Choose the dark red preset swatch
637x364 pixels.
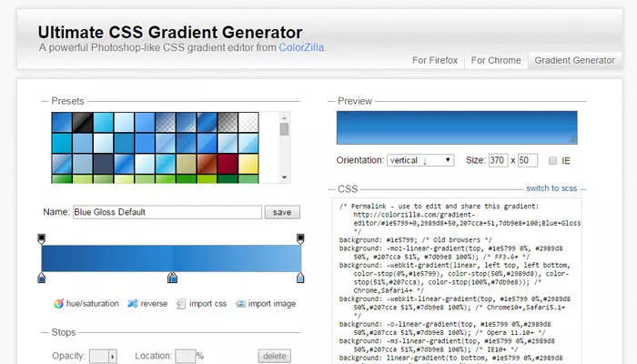click(227, 164)
